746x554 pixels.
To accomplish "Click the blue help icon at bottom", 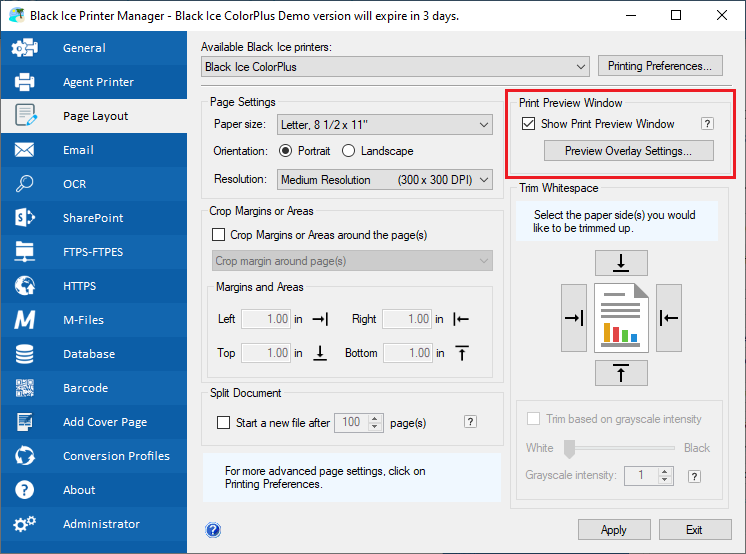I will (213, 530).
